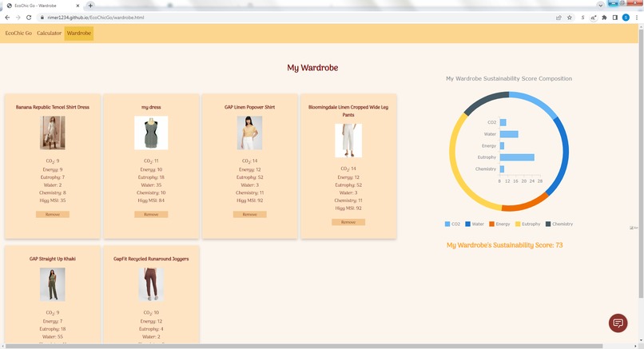Toggle the Chemistry legend swatch
This screenshot has width=644, height=349.
548,224
